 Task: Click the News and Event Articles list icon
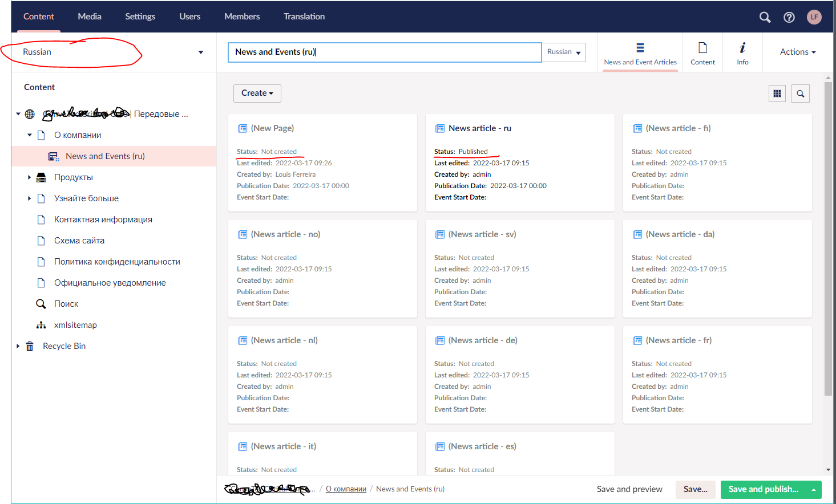(640, 48)
